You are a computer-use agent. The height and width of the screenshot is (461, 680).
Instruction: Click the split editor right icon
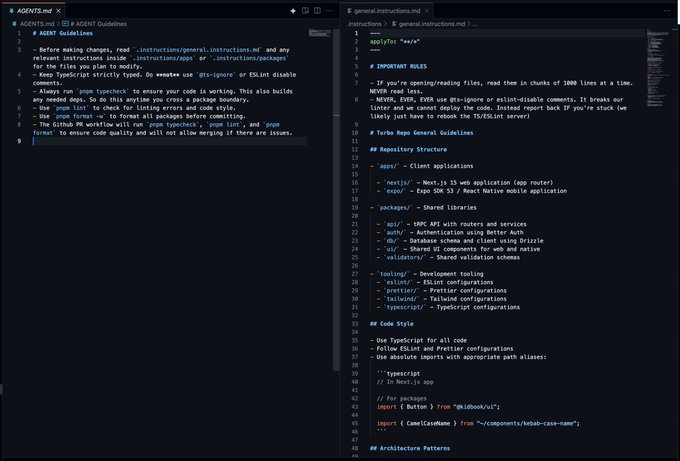[317, 11]
